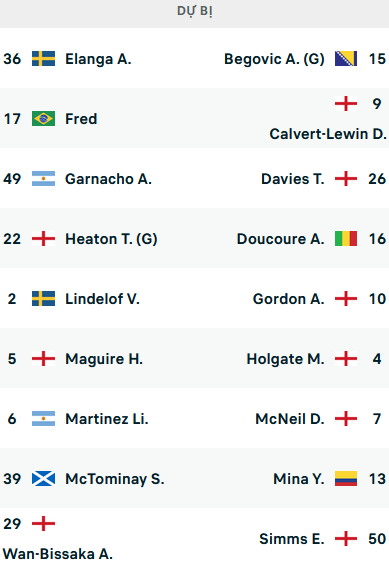Click the DỰ BỊ section header
This screenshot has width=389, height=567.
click(x=194, y=11)
